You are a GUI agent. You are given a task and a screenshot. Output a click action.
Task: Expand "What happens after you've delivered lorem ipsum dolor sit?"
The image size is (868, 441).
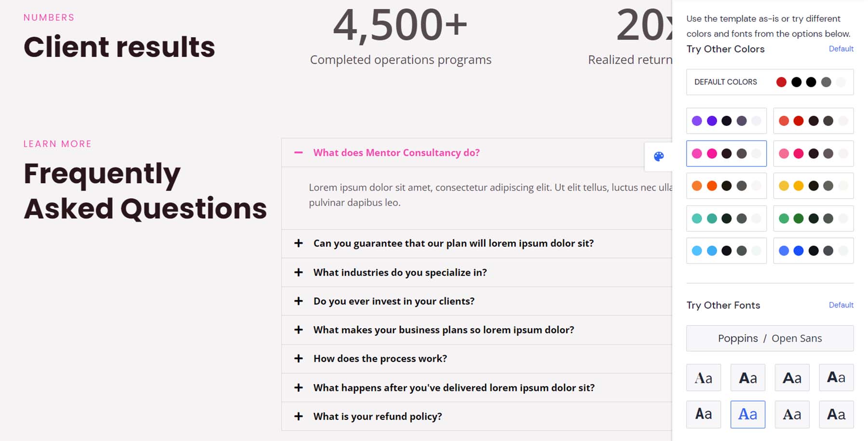454,388
